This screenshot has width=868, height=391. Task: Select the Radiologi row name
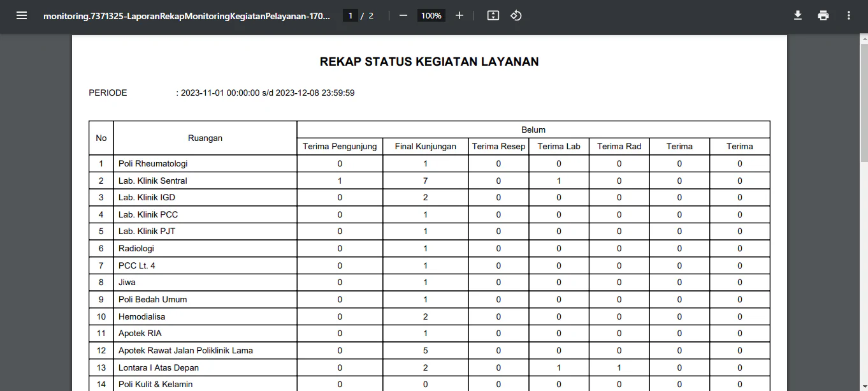(136, 249)
